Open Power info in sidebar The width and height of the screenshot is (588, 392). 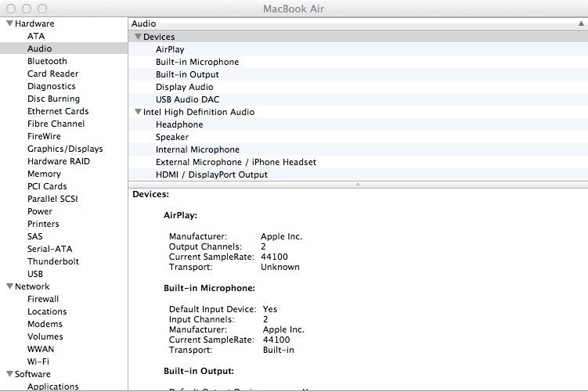[40, 211]
